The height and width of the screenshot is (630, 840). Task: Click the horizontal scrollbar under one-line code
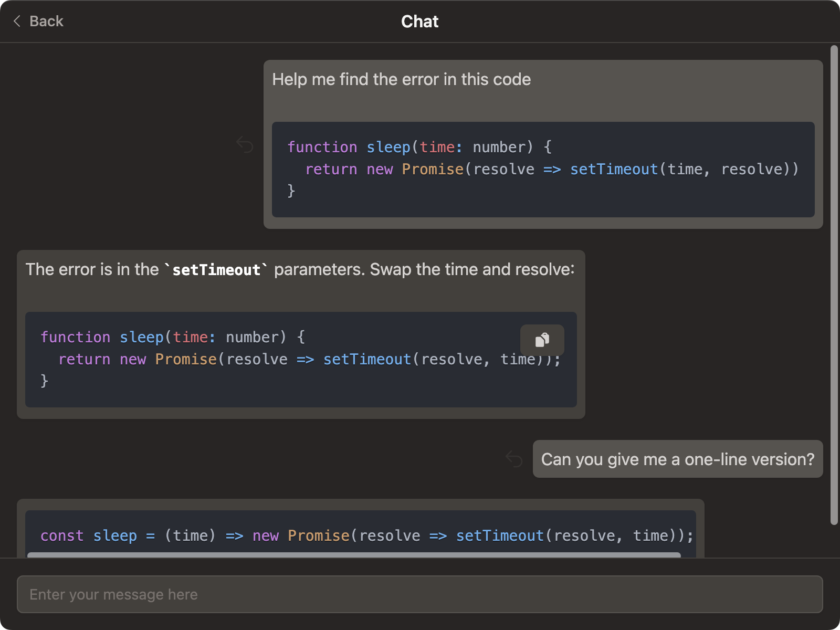coord(354,555)
